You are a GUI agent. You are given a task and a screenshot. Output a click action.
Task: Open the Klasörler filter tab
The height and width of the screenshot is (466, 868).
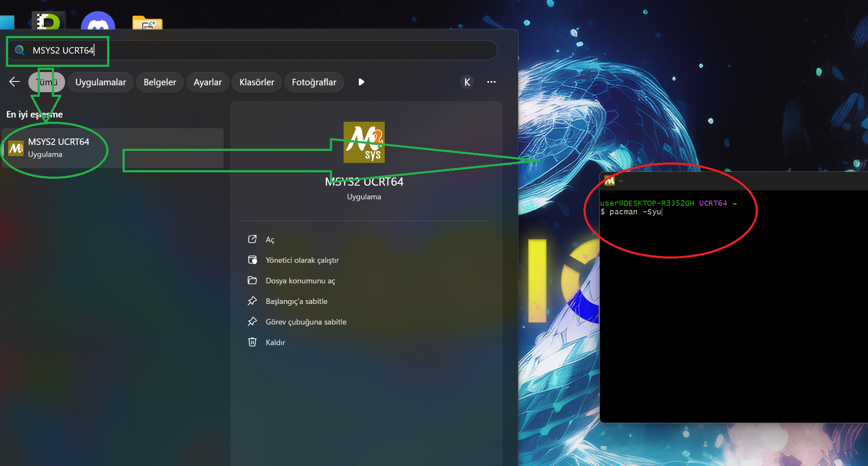257,82
